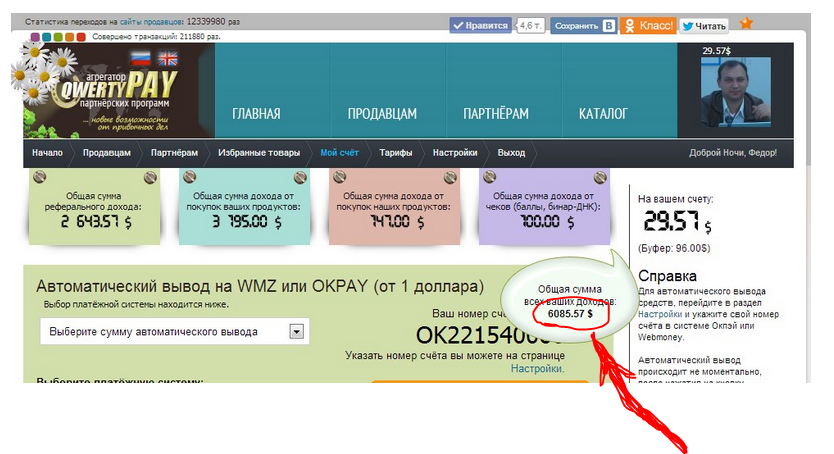
Task: Click the 6085.57 $ total income value
Action: pyautogui.click(x=570, y=314)
